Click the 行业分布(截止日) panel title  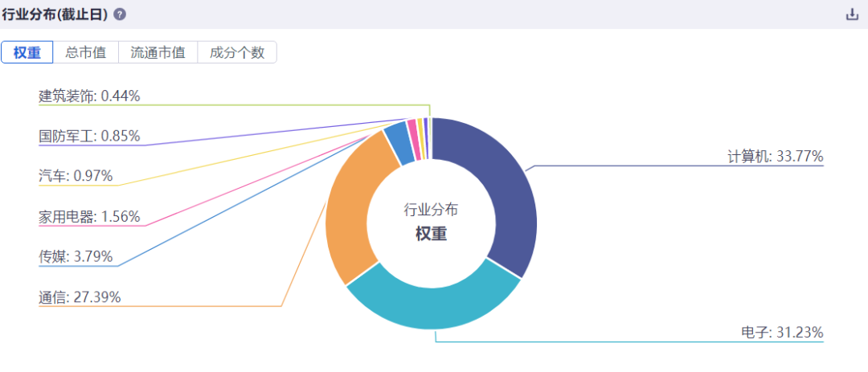[x=54, y=15]
